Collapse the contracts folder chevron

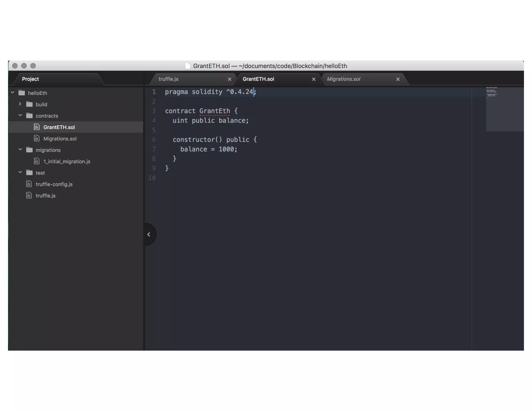tap(20, 115)
